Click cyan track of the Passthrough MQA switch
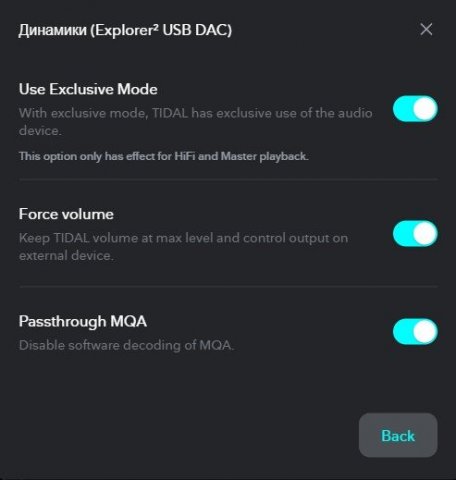The image size is (456, 480). tap(403, 331)
